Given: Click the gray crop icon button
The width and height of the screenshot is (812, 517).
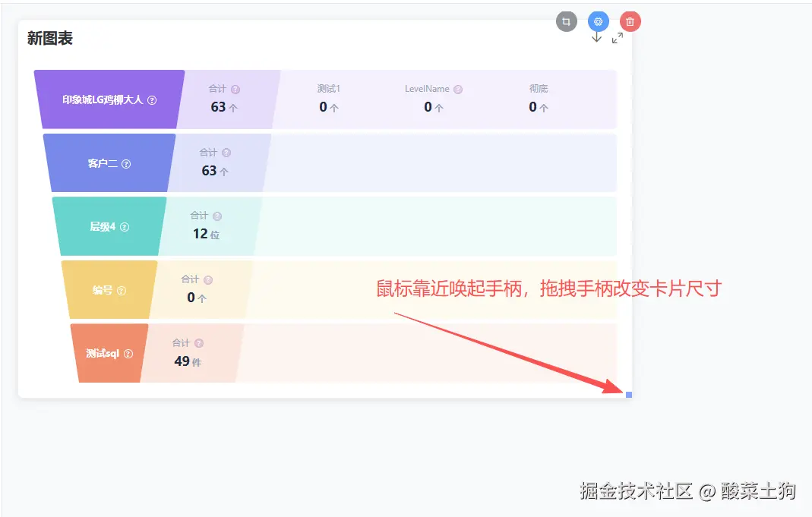Looking at the screenshot, I should [566, 22].
